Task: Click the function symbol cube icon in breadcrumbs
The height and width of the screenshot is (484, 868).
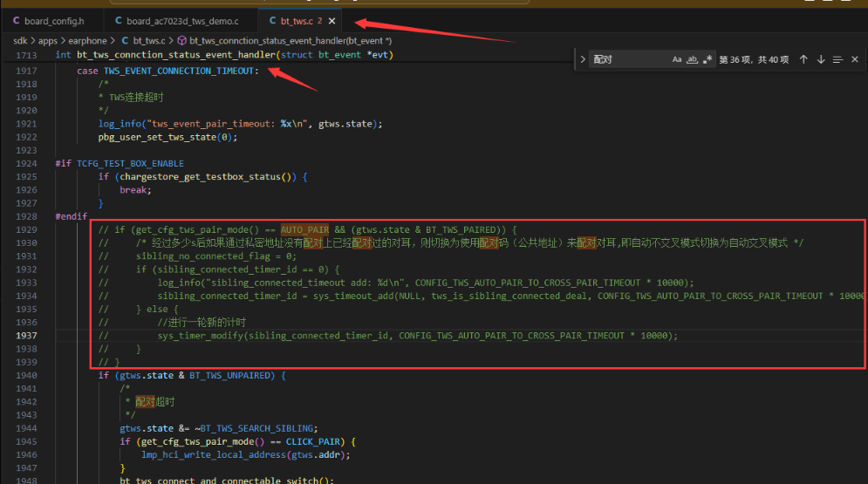Action: (181, 40)
